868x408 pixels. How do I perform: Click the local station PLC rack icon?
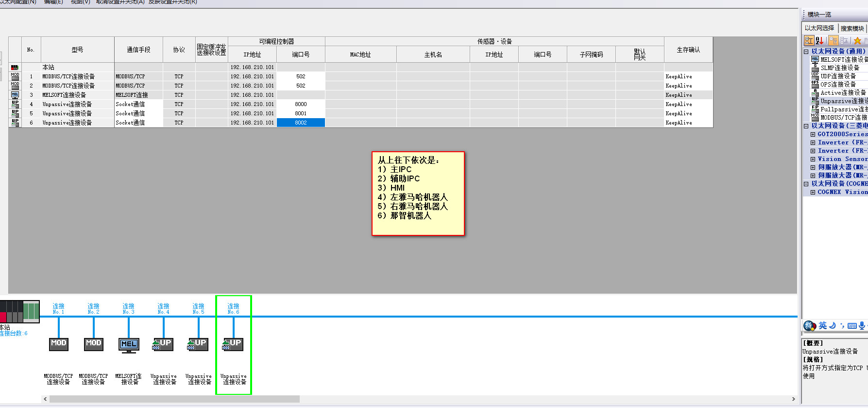click(20, 311)
